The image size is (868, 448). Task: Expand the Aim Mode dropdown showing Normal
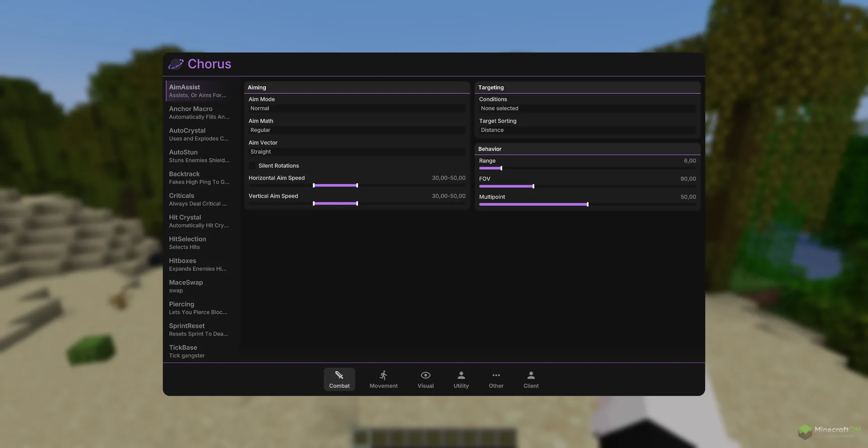coord(357,108)
